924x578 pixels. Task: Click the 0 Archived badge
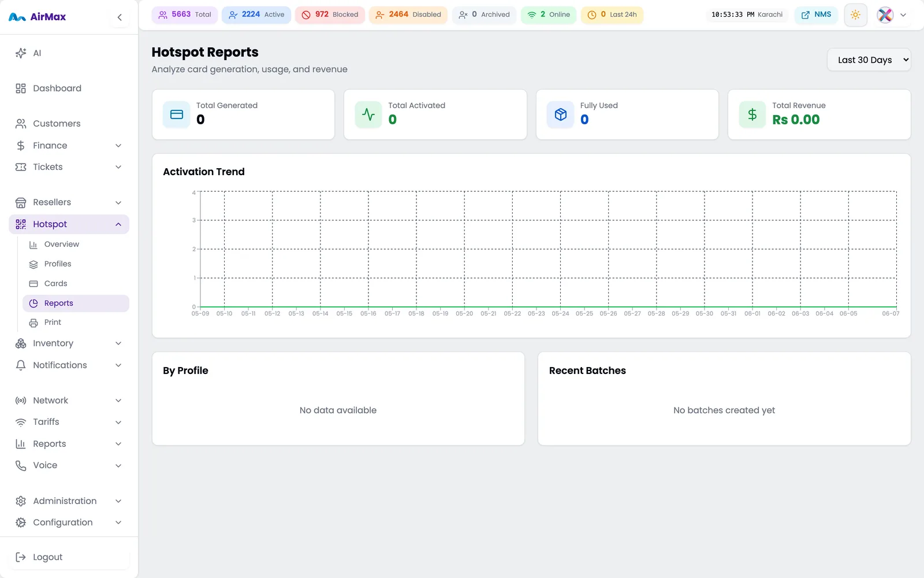[484, 14]
